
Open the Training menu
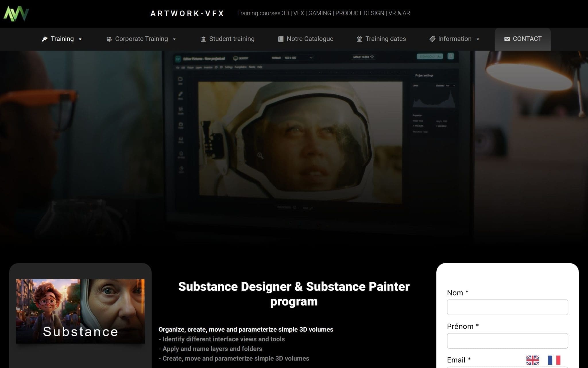click(x=62, y=39)
